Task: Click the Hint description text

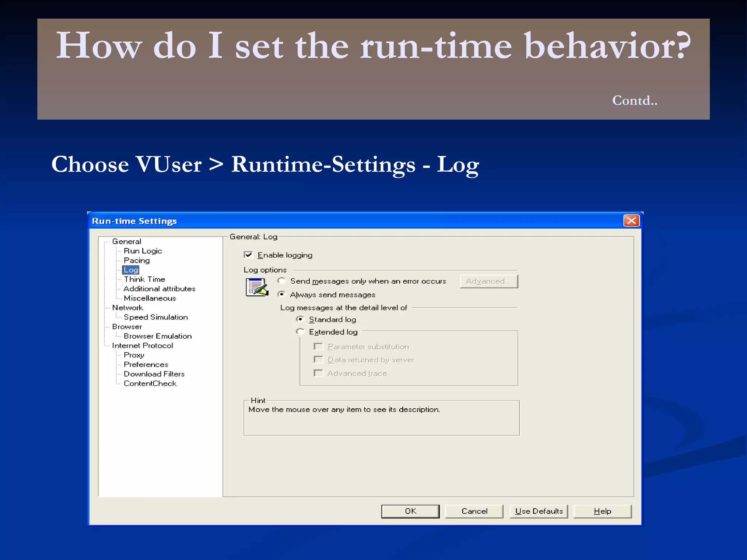Action: point(344,409)
